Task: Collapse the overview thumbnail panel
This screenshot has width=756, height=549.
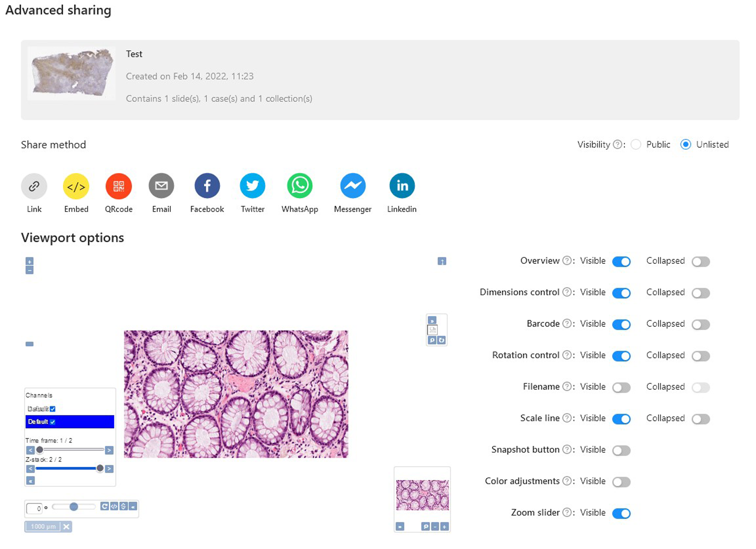Action: click(400, 527)
